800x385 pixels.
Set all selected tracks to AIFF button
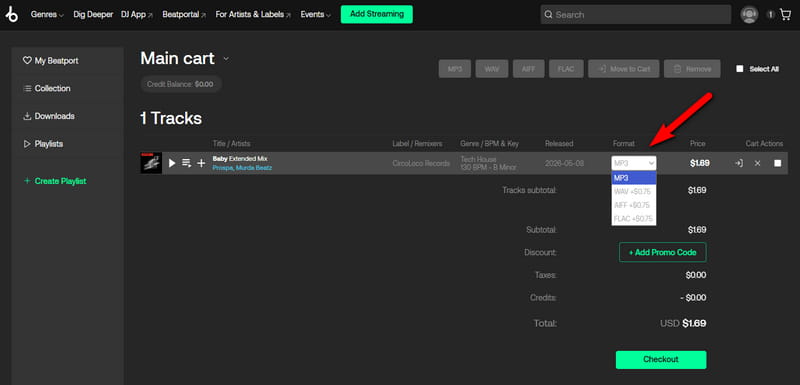529,69
